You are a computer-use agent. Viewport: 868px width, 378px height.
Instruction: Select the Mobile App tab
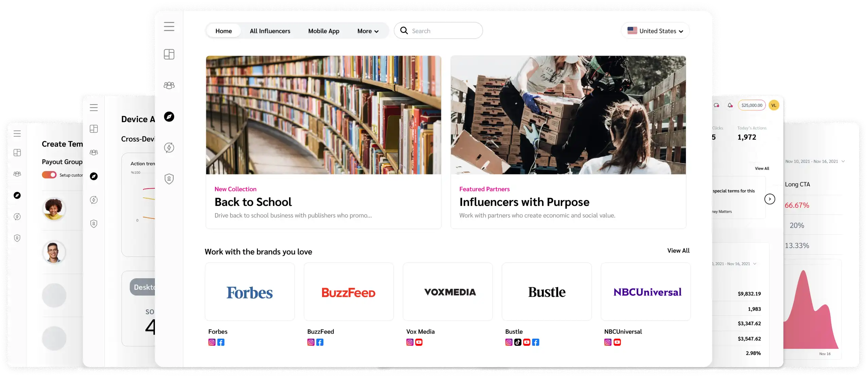pyautogui.click(x=323, y=31)
